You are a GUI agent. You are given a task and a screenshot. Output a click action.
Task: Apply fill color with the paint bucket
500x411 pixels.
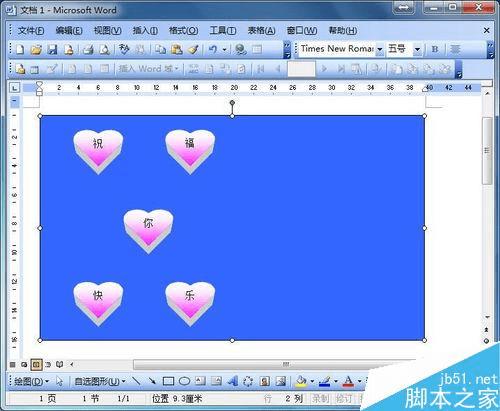[301, 381]
